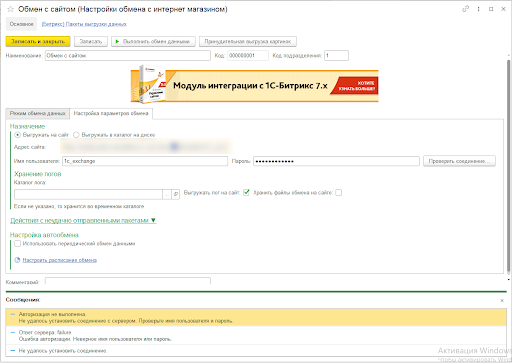Close the Сообщения panel with its x icon
Viewport: 512px width, 363px height.
click(x=502, y=300)
